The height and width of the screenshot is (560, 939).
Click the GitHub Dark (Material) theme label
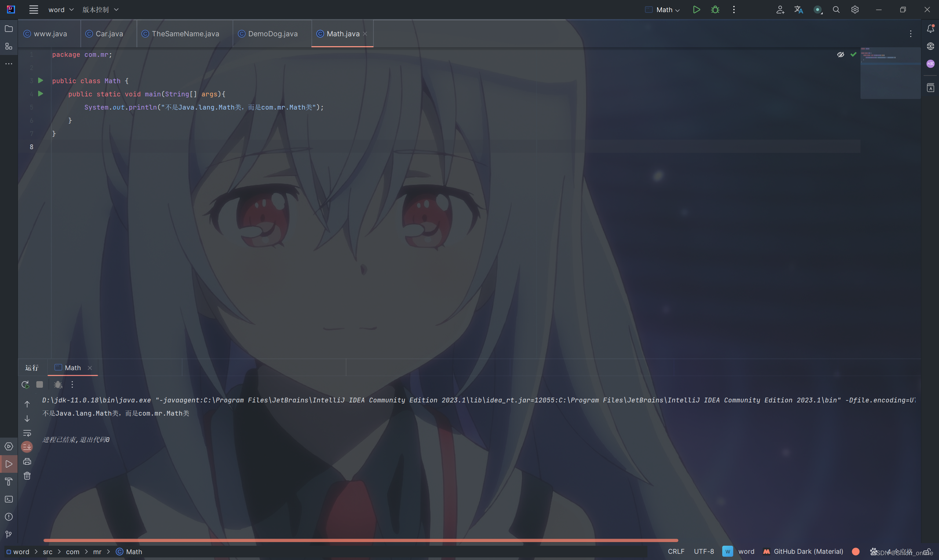(808, 551)
